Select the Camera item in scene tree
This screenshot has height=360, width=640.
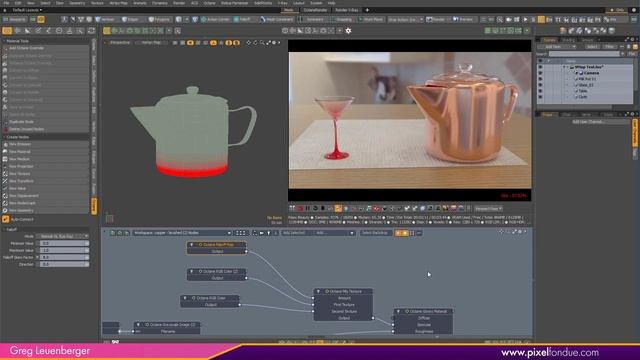pos(591,73)
